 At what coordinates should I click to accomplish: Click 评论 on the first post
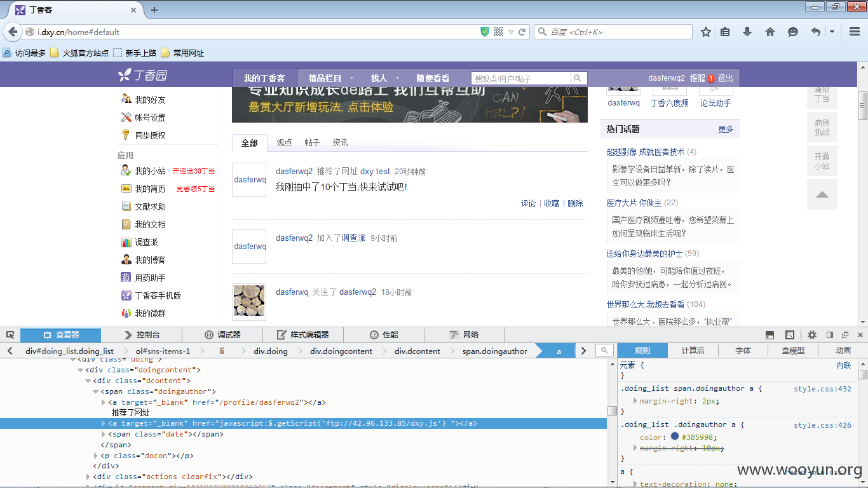[529, 203]
